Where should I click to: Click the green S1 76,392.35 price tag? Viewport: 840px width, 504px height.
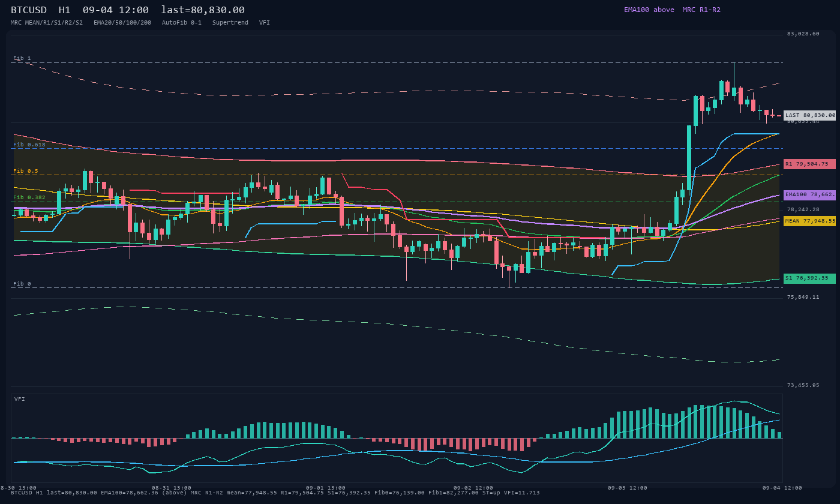[x=809, y=278]
